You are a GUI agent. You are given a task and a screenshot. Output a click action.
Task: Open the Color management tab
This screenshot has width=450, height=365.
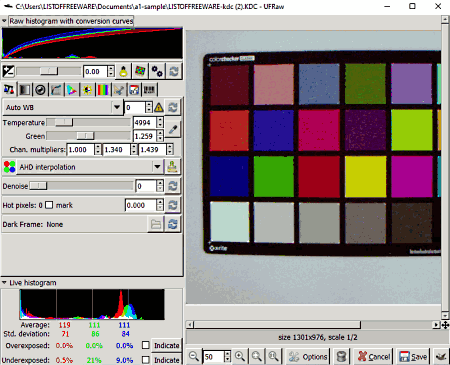coord(72,90)
